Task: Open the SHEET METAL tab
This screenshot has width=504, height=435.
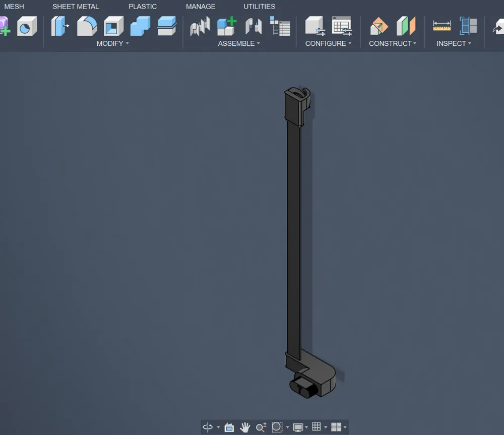Action: tap(76, 7)
